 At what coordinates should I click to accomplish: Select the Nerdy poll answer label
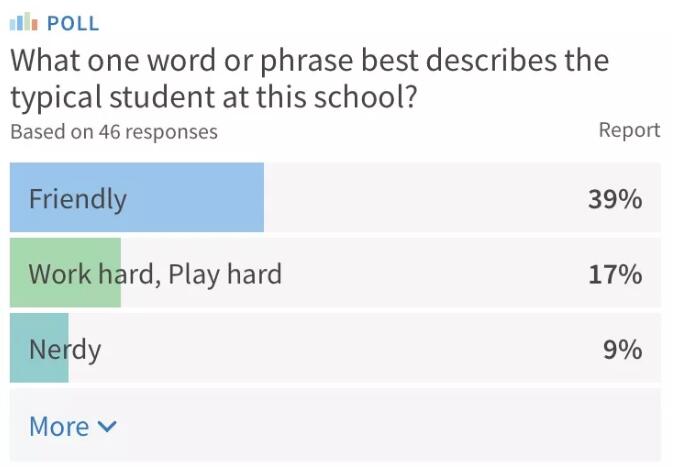click(65, 349)
